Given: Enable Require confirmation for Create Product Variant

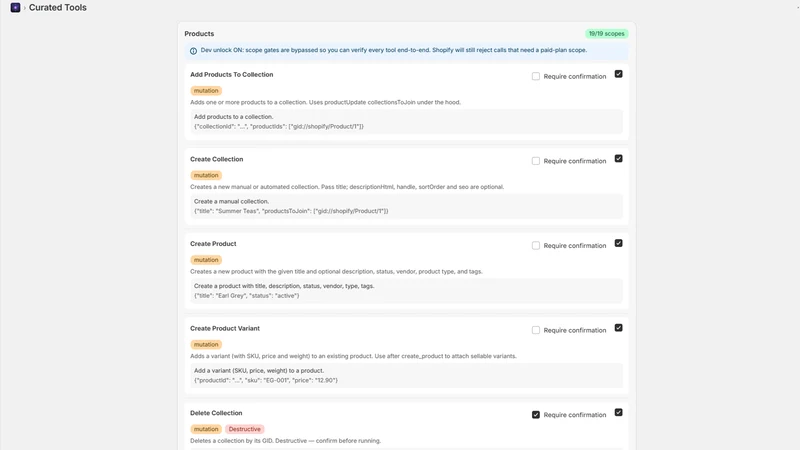Looking at the screenshot, I should pos(536,331).
